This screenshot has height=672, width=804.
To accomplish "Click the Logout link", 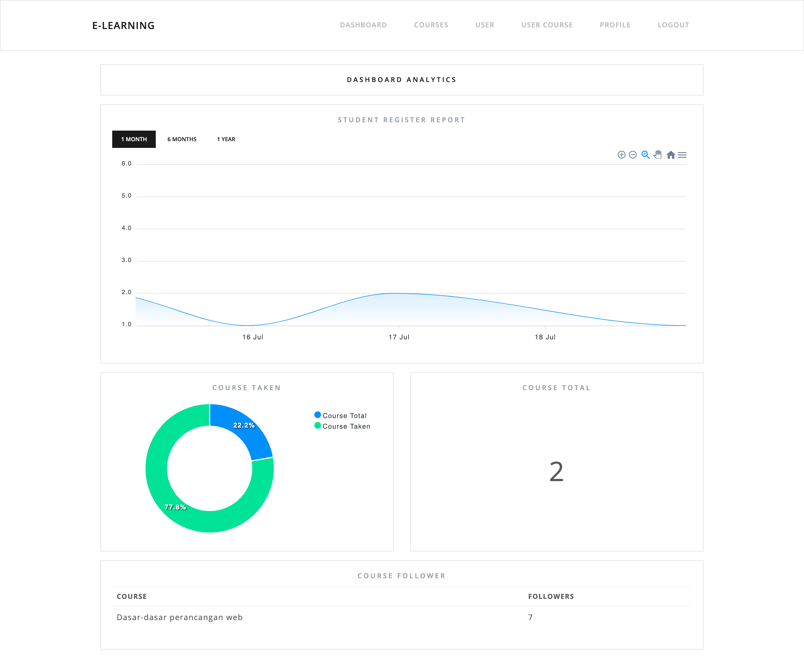I will pyautogui.click(x=673, y=25).
